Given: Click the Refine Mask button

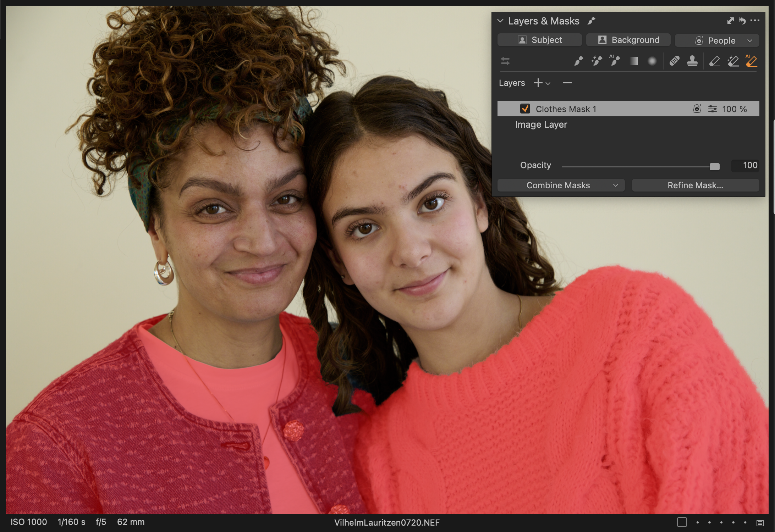Looking at the screenshot, I should tap(695, 185).
